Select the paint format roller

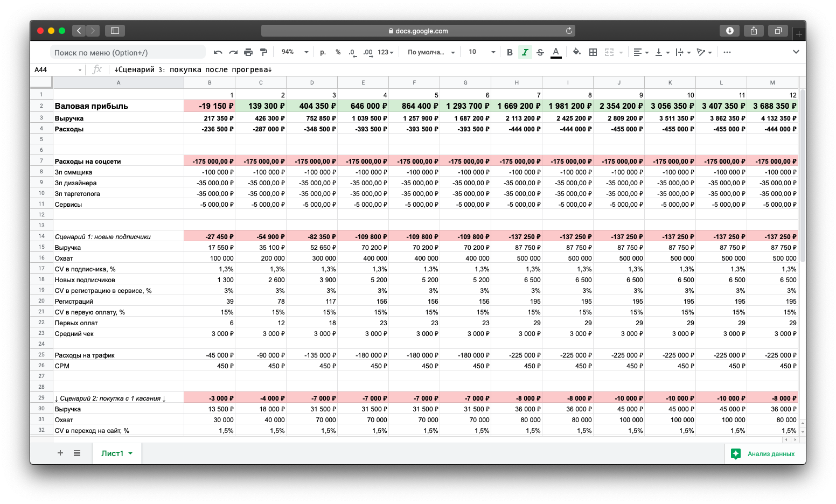[263, 52]
